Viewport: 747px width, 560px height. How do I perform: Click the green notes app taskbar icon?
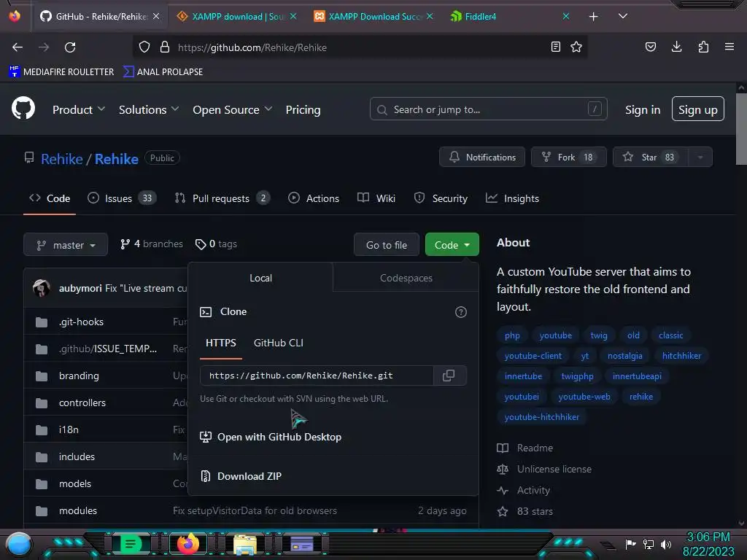(131, 544)
